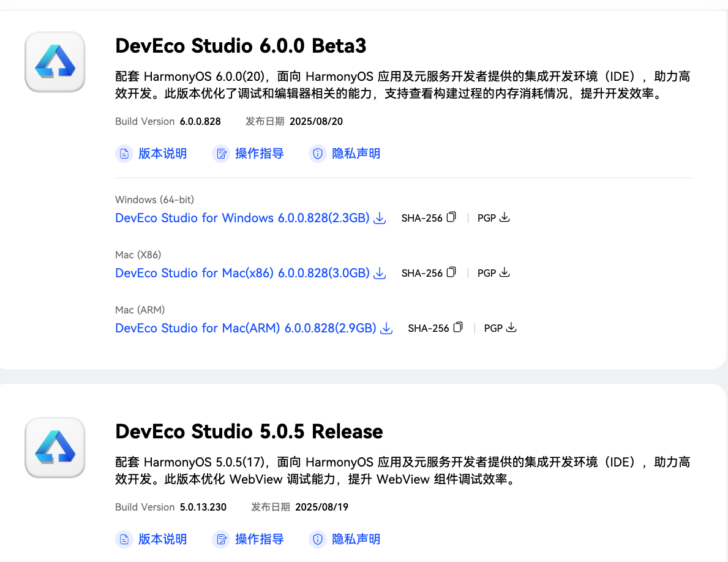Open 操作指导 for 6.0.0 Beta3
The height and width of the screenshot is (562, 728).
click(x=259, y=154)
